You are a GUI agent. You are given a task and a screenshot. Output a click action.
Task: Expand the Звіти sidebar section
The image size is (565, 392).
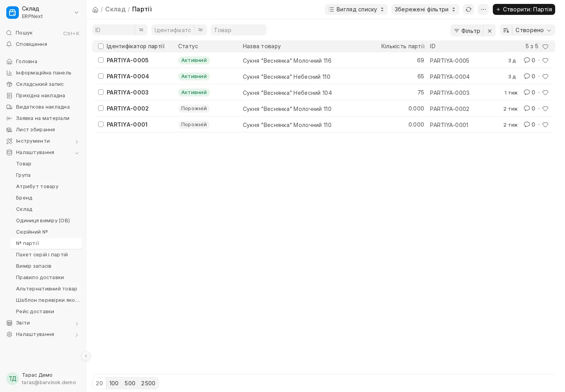(43, 323)
